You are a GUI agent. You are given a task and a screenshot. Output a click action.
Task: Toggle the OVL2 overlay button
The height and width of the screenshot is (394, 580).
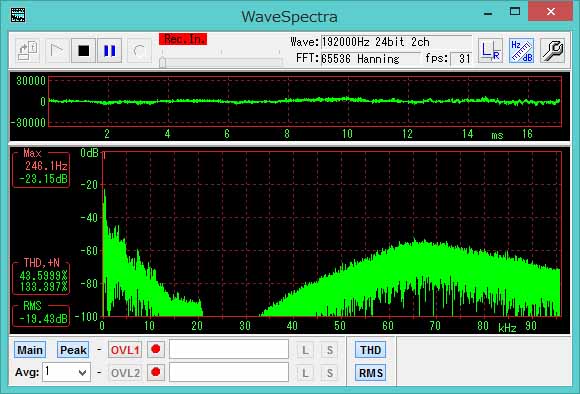click(125, 373)
